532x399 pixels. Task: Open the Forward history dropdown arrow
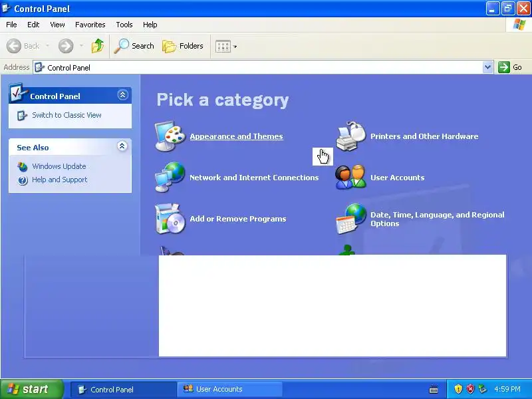(81, 46)
